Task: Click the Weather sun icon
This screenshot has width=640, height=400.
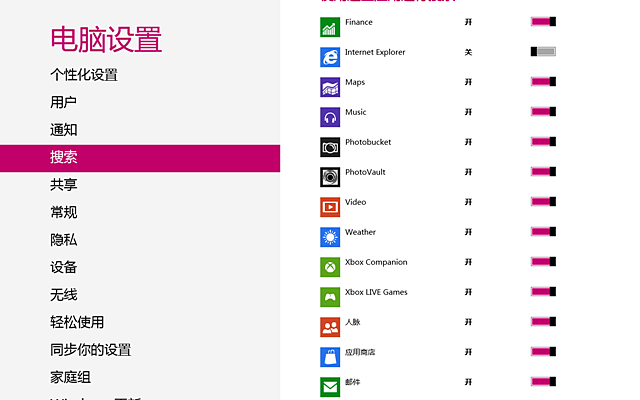Action: point(330,237)
